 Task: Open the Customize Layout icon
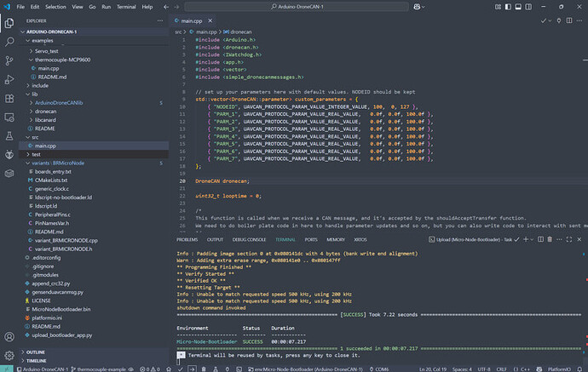pyautogui.click(x=498, y=7)
